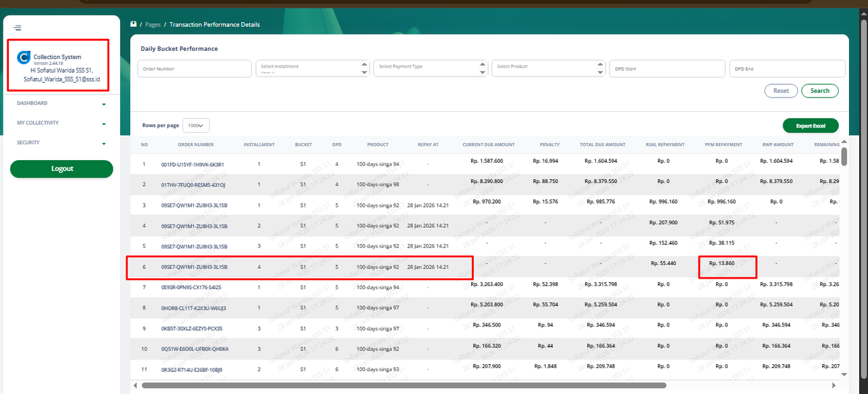The width and height of the screenshot is (868, 394).
Task: Select order number 0R3G2-R714U-E26BF-10BJ9
Action: click(x=191, y=370)
